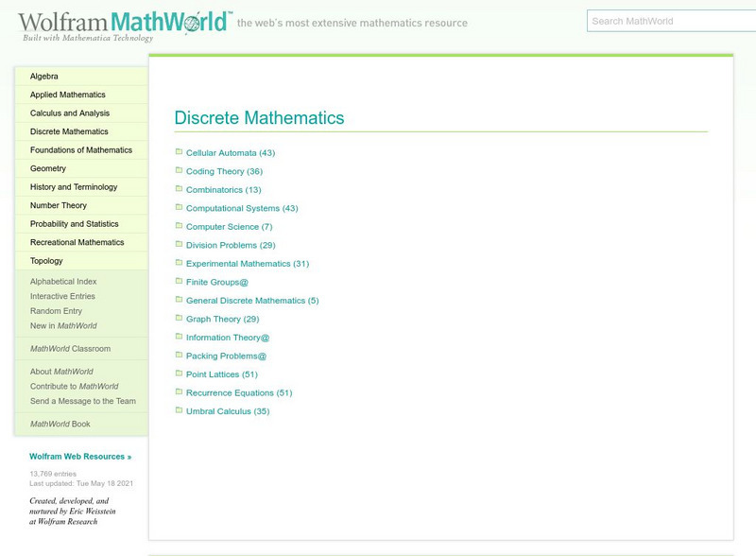Click the folder icon beside Umbral Calculus
756x556 pixels.
click(x=179, y=410)
